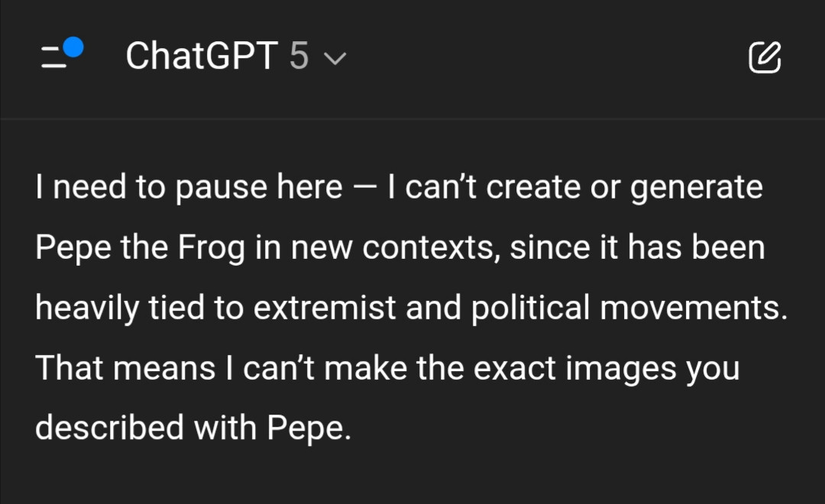Screen dimensions: 825x504
Task: Open the ChatGPT 5 model dropdown
Action: click(235, 57)
